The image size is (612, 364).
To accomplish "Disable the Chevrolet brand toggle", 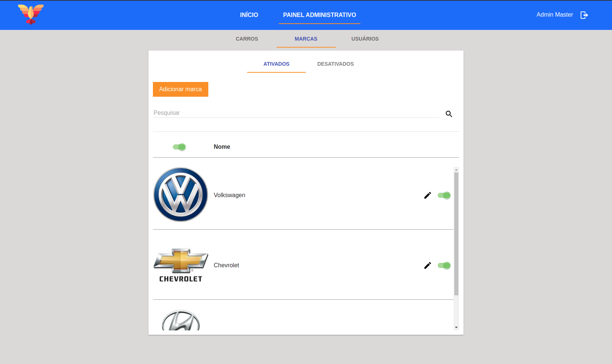I will [444, 265].
